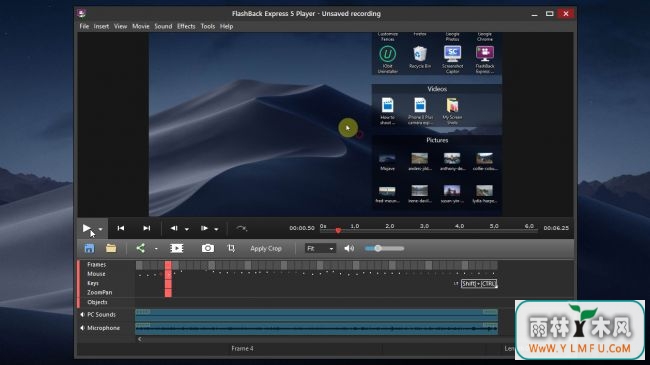The image size is (650, 365).
Task: Select the ZoomPan timeline row label
Action: [99, 292]
